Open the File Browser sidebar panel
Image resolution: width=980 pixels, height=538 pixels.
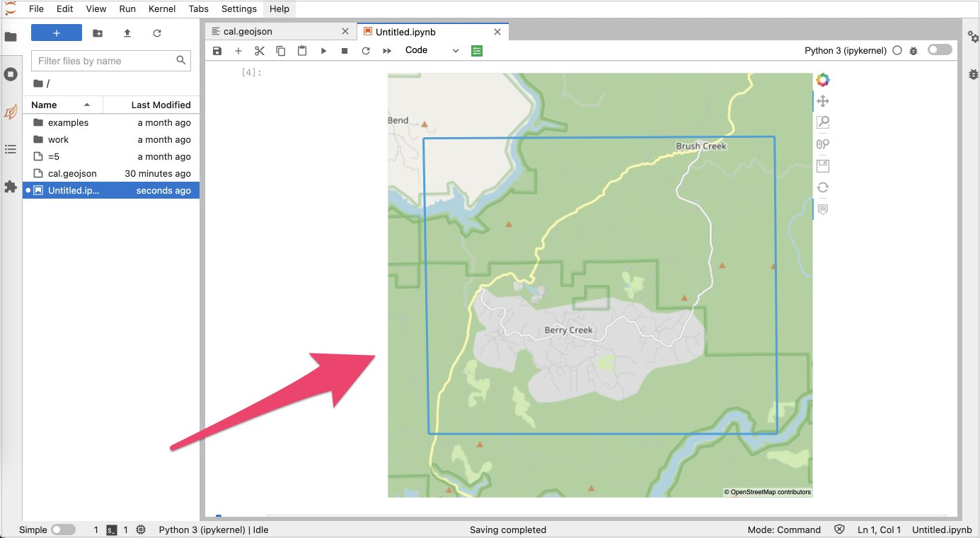tap(11, 37)
